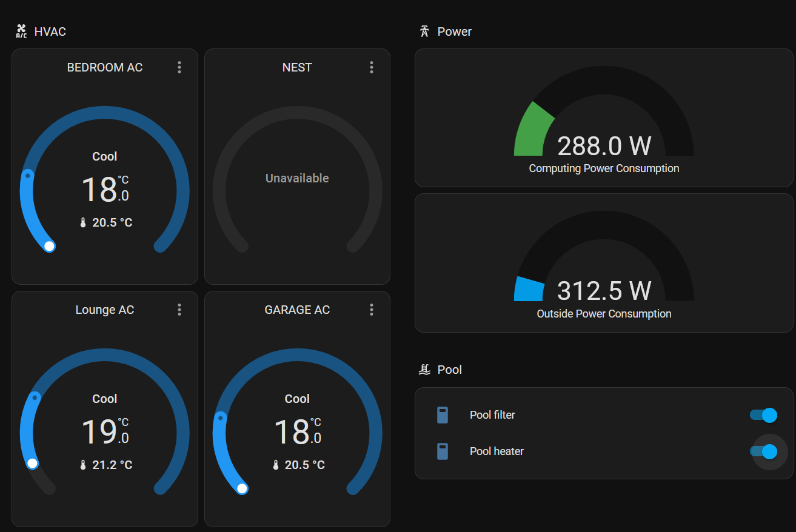796x532 pixels.
Task: Click the Pool heater device icon
Action: (x=443, y=451)
